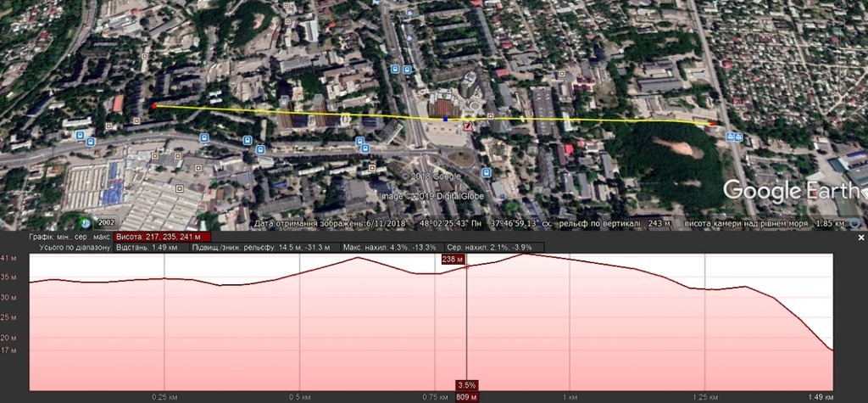The image size is (868, 403).
Task: Click the 809 м distance marker on axis
Action: tap(466, 395)
